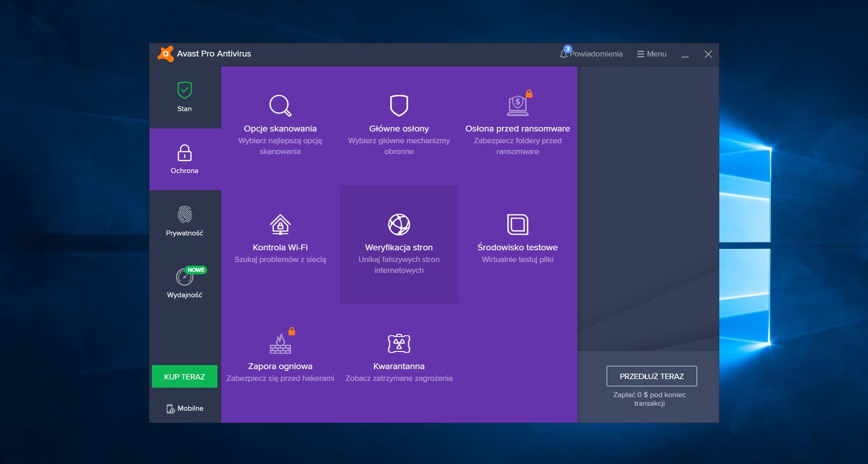
Task: Close the Avast window
Action: (x=709, y=54)
